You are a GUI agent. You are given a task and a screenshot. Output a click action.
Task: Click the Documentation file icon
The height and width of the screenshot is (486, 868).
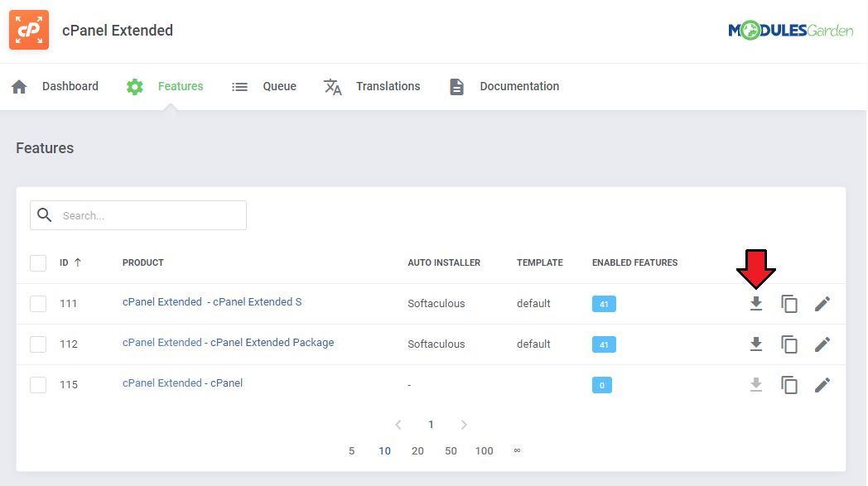click(x=456, y=87)
